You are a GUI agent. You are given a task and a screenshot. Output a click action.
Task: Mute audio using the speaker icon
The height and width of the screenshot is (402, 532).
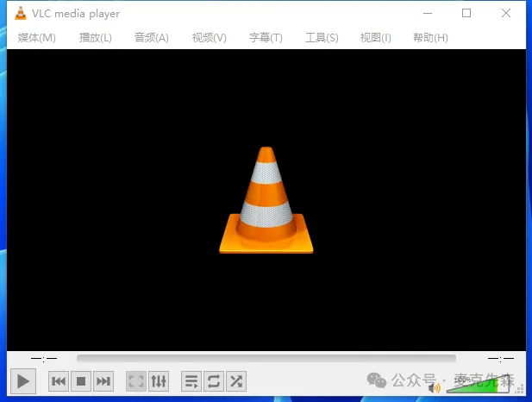[x=434, y=387]
